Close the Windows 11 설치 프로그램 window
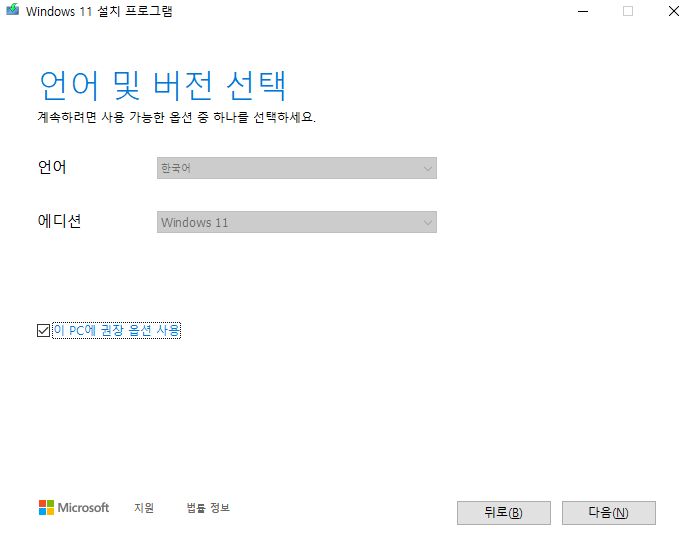The height and width of the screenshot is (547, 693). click(x=674, y=11)
